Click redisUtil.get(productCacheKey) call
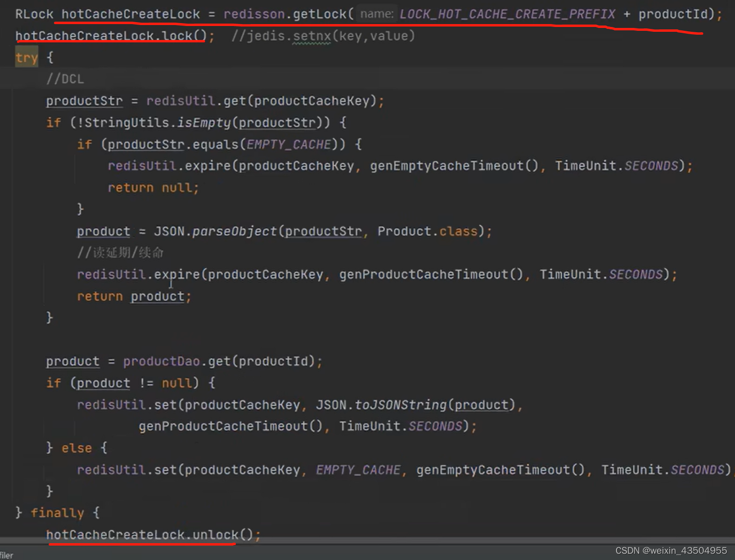Screen dimensions: 735x560 pos(261,101)
